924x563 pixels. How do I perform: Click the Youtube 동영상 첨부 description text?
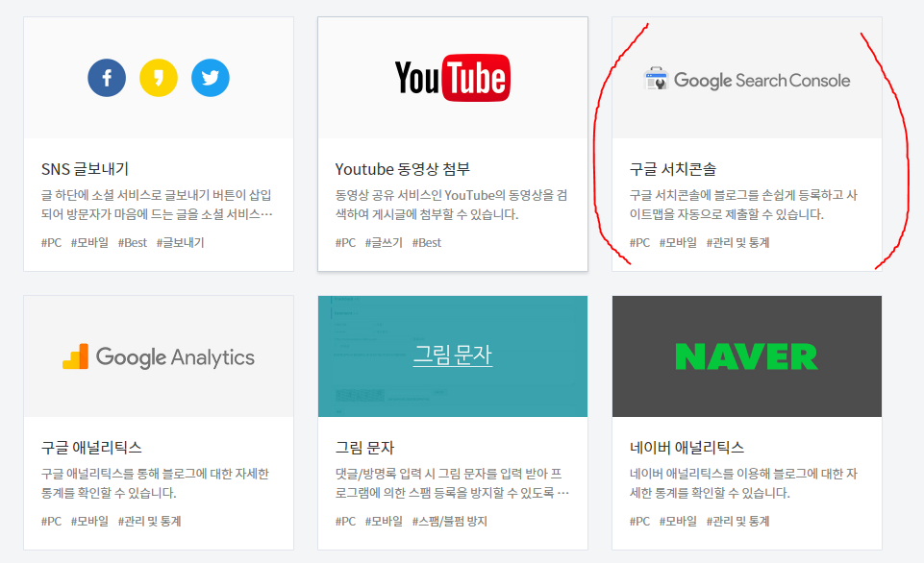coord(451,205)
